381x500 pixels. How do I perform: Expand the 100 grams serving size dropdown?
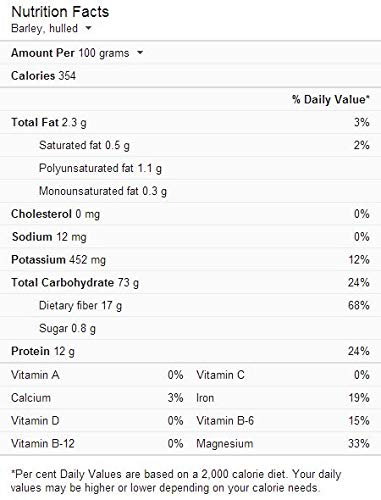111,53
